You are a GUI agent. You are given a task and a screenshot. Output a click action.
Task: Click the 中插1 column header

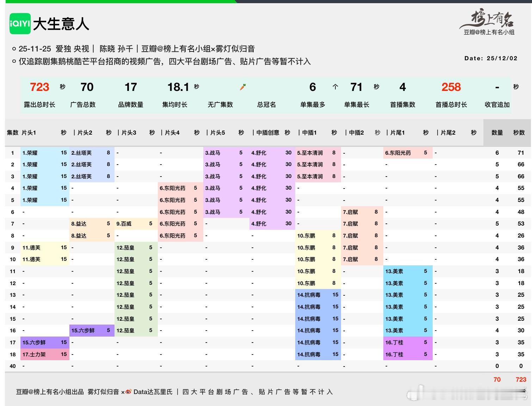click(310, 133)
